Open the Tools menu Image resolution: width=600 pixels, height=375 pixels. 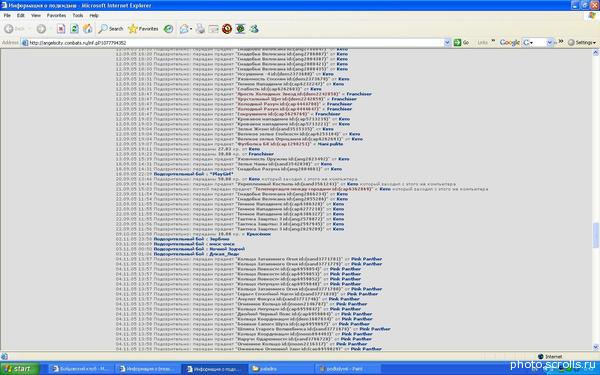coord(78,15)
